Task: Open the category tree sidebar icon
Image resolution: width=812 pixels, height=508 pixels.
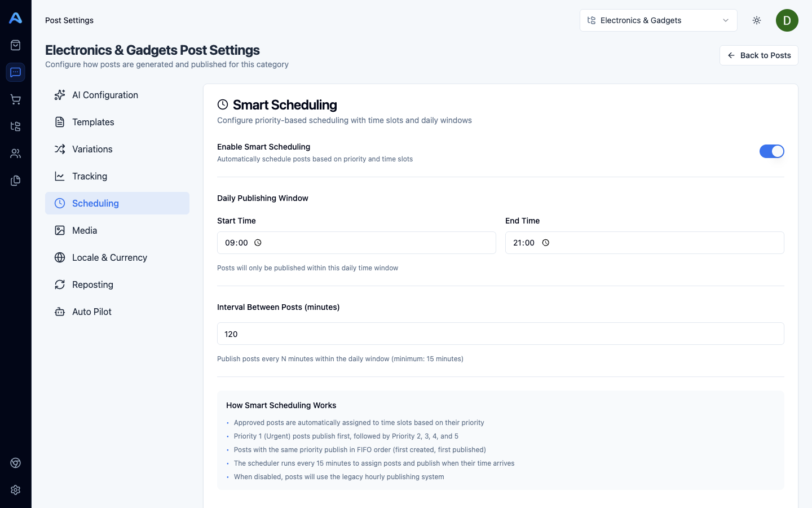Action: coord(16,126)
